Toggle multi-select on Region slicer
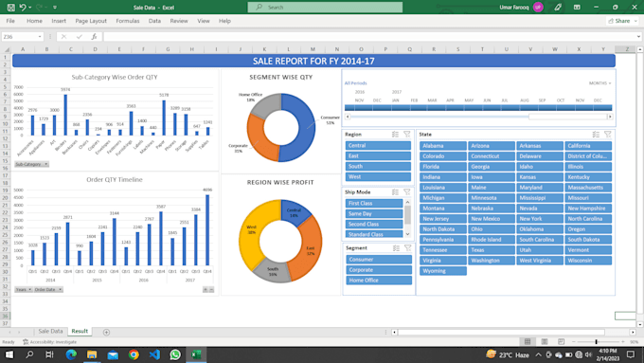644x363 pixels. pyautogui.click(x=395, y=135)
